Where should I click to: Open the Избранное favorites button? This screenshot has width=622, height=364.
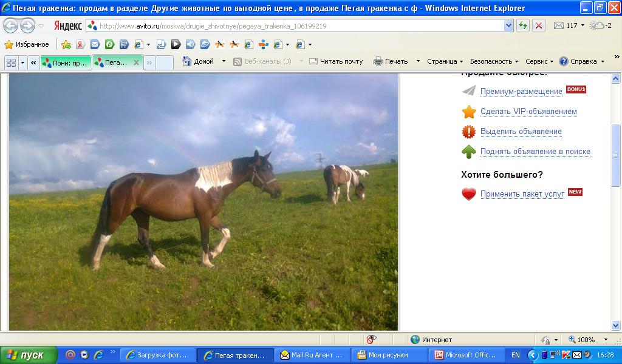27,44
